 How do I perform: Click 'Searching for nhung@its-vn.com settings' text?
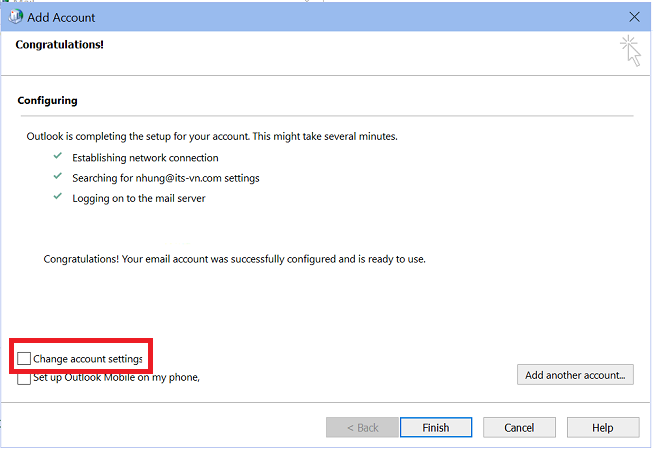[166, 178]
